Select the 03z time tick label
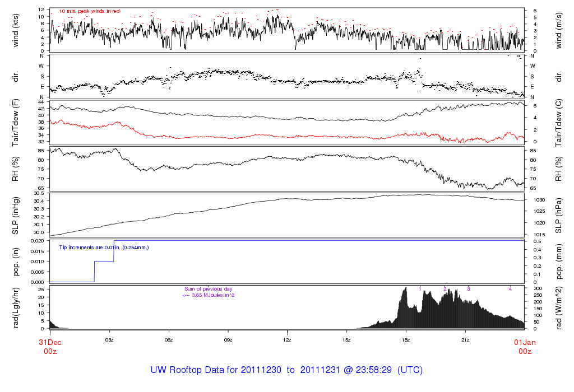574x392 pixels. point(109,340)
